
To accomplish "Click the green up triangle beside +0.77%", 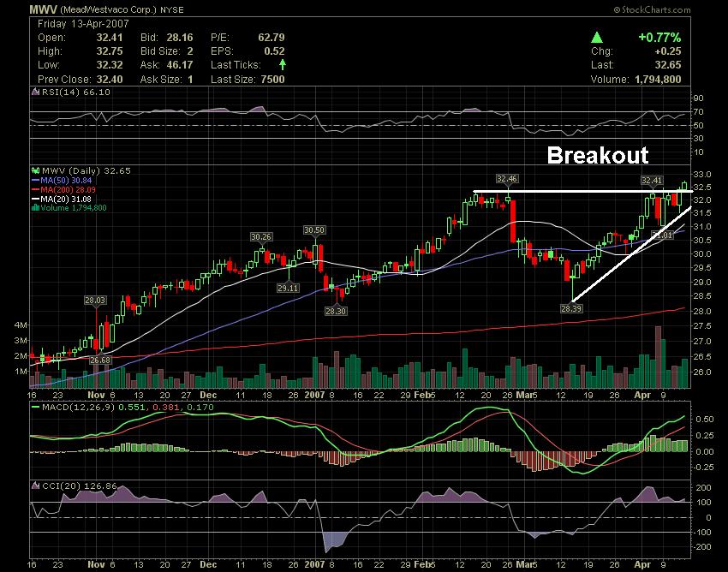I will (x=597, y=38).
